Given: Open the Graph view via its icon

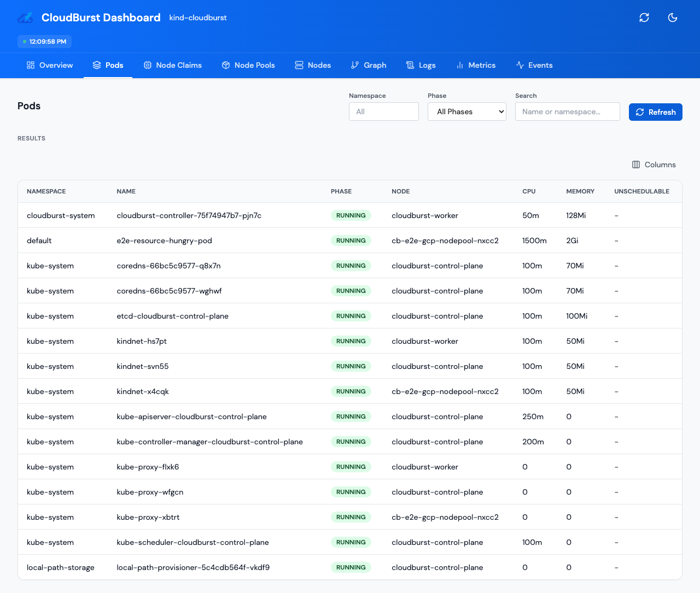Looking at the screenshot, I should pyautogui.click(x=355, y=65).
